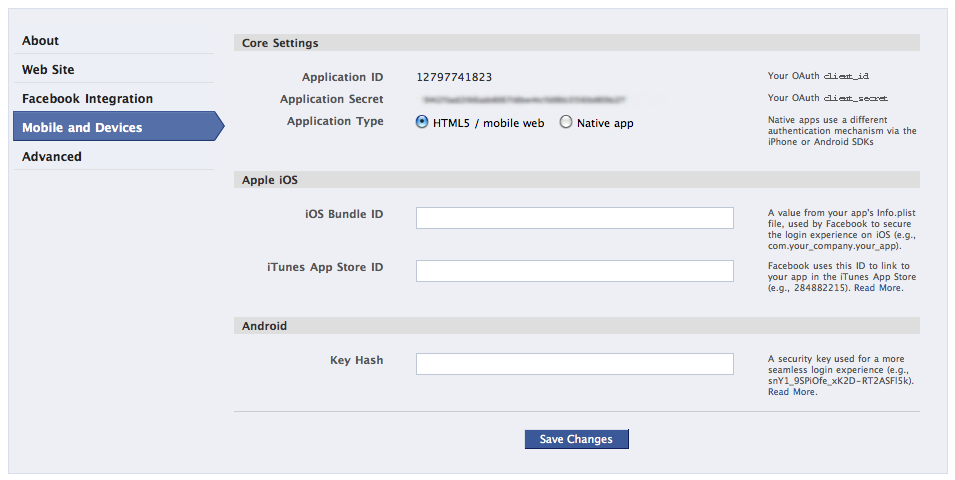The image size is (955, 480).
Task: Choose the Native app radio option
Action: (x=566, y=122)
